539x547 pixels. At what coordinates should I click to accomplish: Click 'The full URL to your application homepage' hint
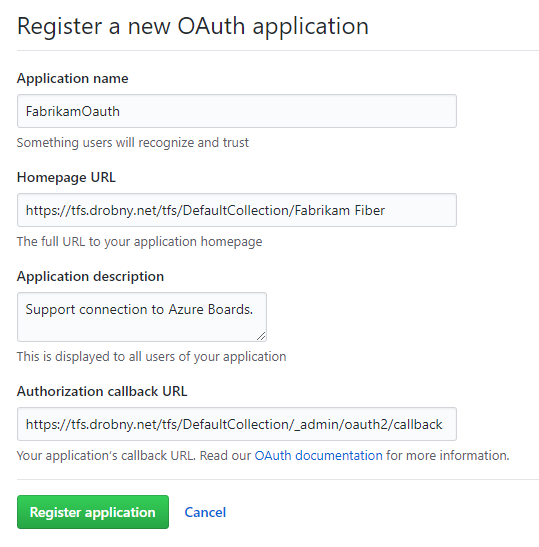pos(140,242)
